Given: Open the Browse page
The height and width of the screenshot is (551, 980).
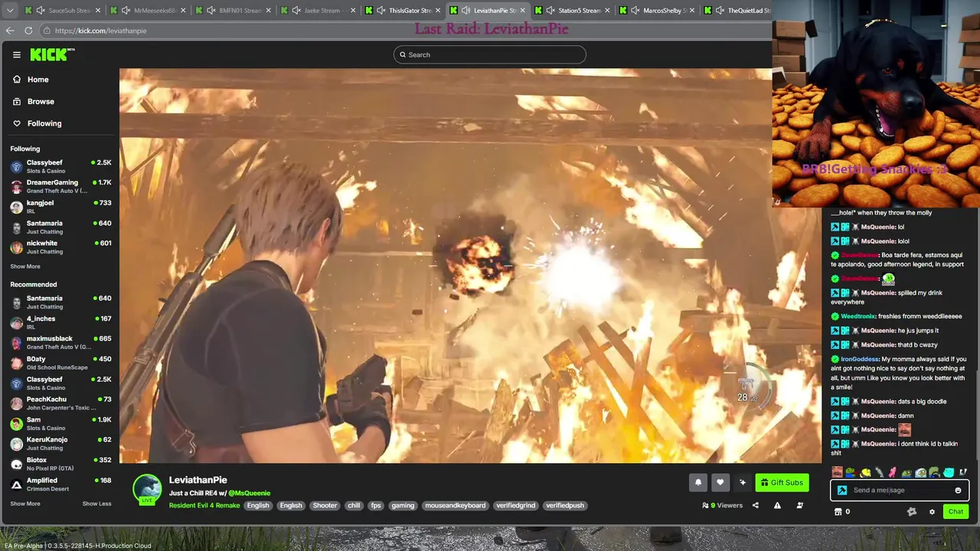Looking at the screenshot, I should 34,101.
